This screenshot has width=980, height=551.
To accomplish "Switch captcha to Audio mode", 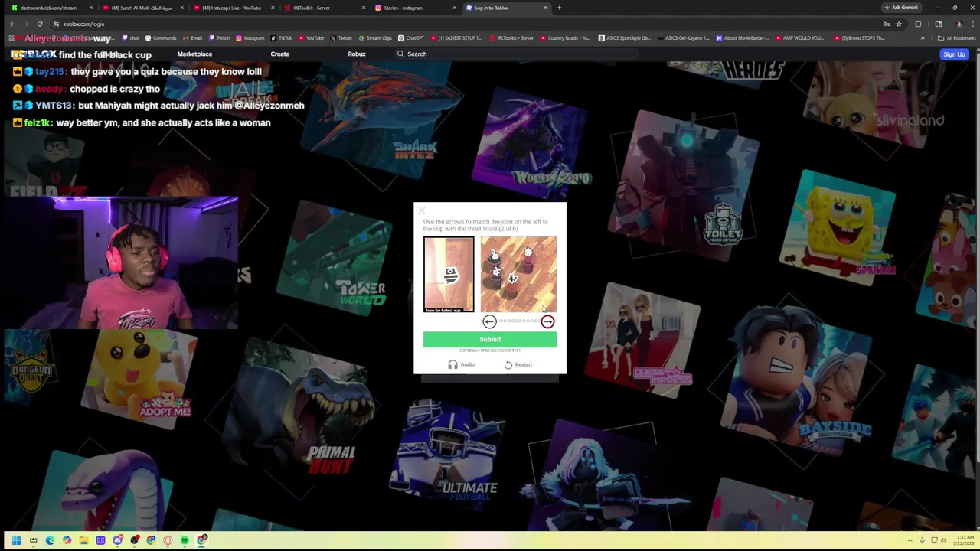I will (x=462, y=364).
